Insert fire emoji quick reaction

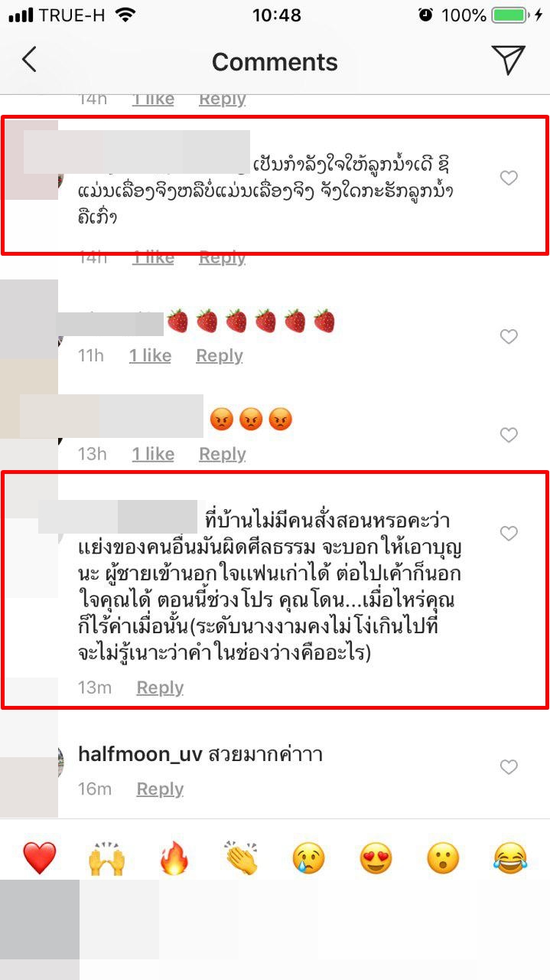pos(174,858)
